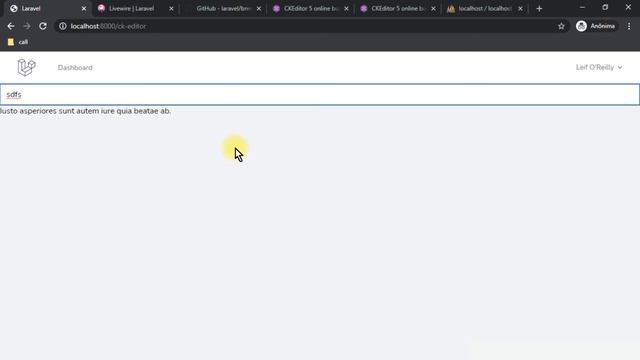Click into the input field containing 'sdfs'

320,95
